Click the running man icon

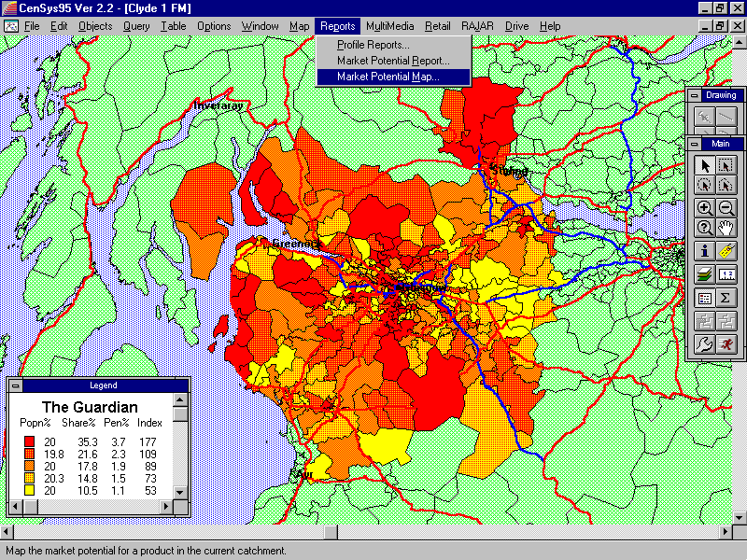click(x=726, y=344)
